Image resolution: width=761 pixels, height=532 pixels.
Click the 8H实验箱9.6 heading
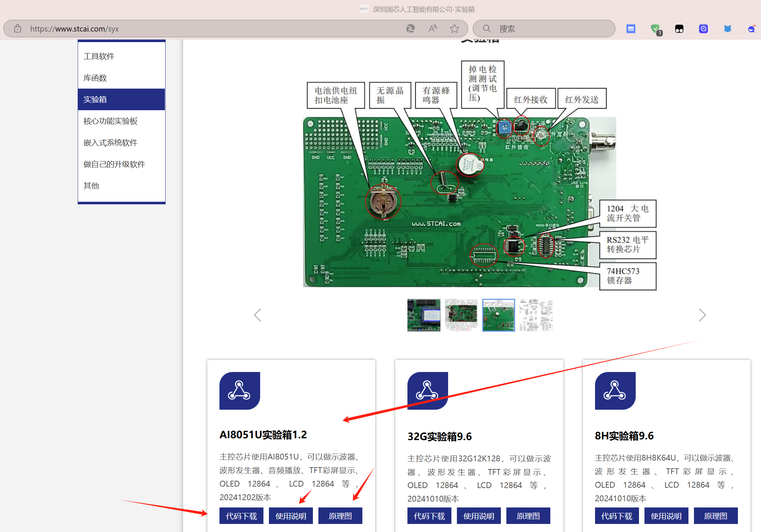click(x=624, y=436)
